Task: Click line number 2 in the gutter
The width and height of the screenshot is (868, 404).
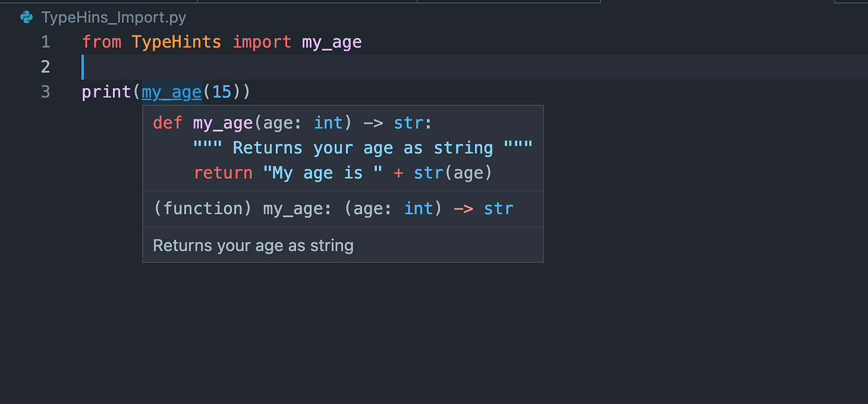Action: 45,67
